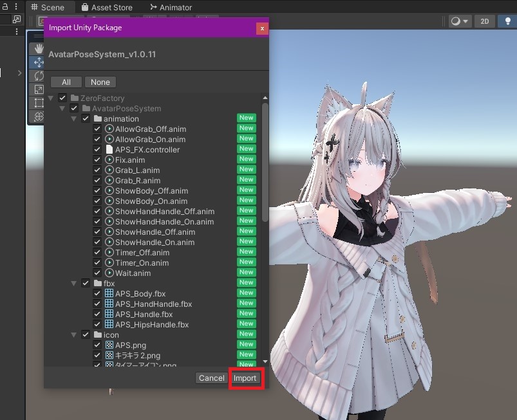
Task: Click the scroll down arrow of file list
Action: click(265, 361)
